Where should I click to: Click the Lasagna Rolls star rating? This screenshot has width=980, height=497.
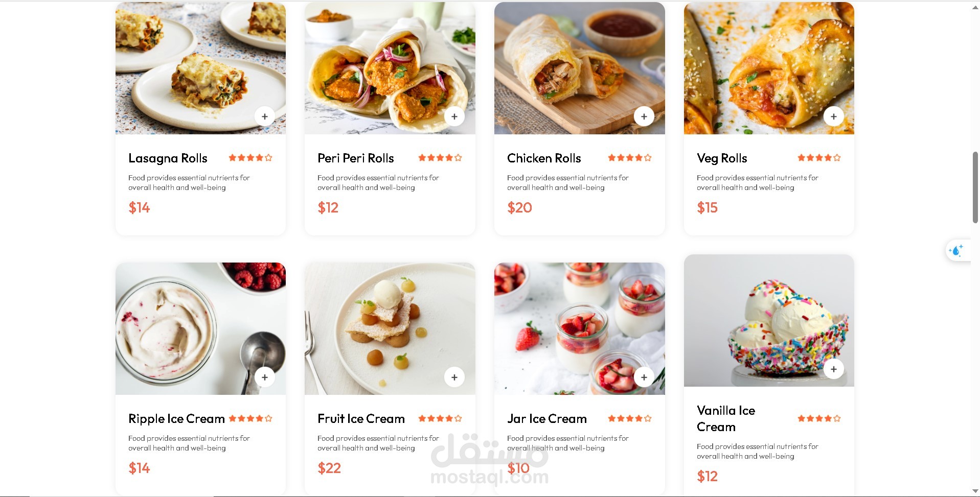tap(250, 158)
